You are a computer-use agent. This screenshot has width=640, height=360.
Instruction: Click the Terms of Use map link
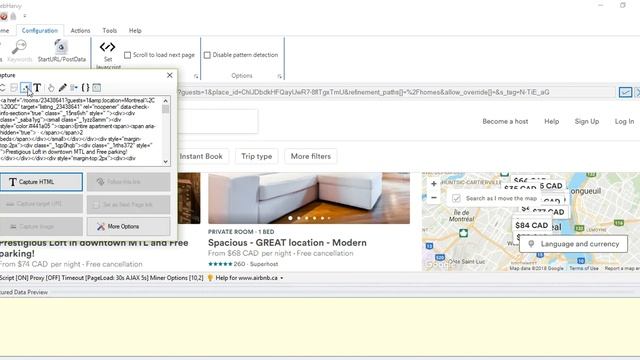(x=584, y=268)
